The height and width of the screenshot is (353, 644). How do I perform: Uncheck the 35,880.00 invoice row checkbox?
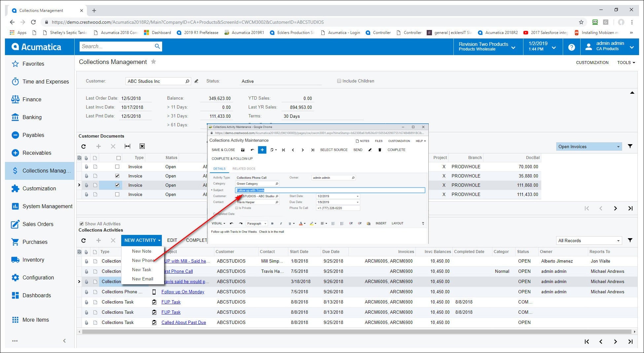(117, 176)
